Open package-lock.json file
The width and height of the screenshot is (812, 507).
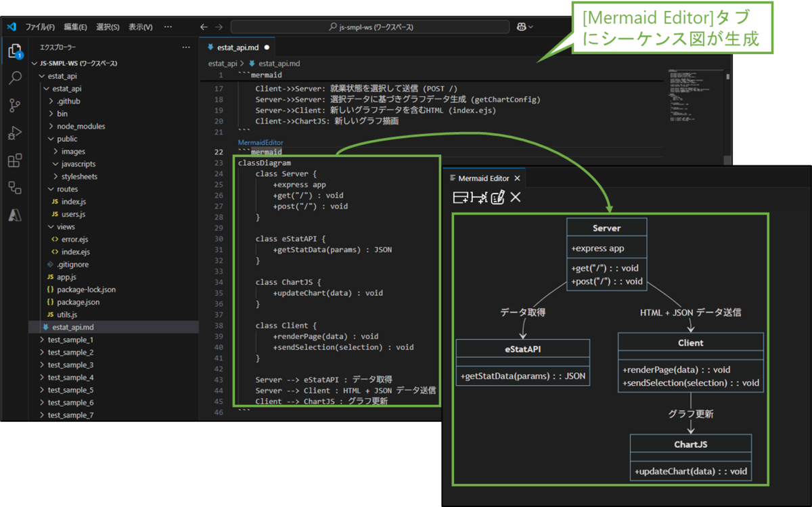(x=112, y=289)
